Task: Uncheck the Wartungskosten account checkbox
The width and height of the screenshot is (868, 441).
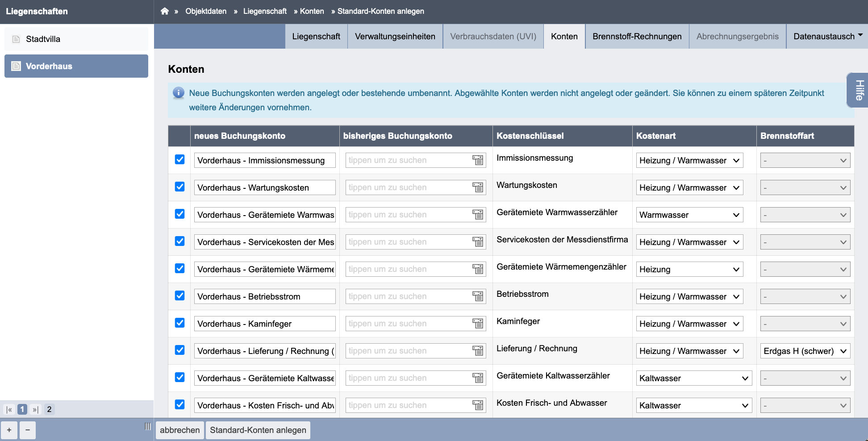Action: click(x=179, y=187)
